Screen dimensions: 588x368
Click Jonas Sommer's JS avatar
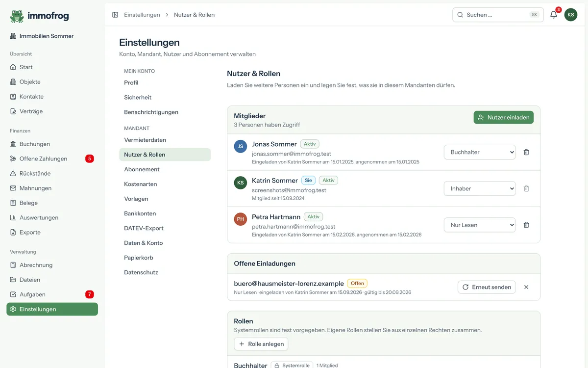[x=241, y=146]
